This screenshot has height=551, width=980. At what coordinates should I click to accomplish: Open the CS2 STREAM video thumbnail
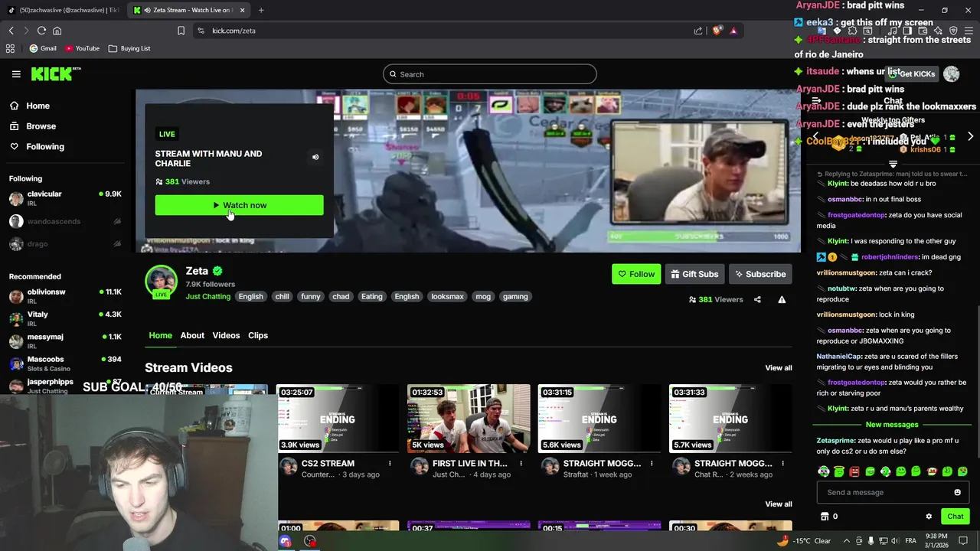click(x=338, y=419)
